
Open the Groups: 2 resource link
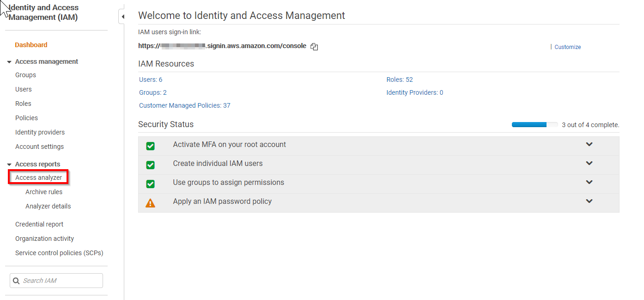[x=153, y=92]
